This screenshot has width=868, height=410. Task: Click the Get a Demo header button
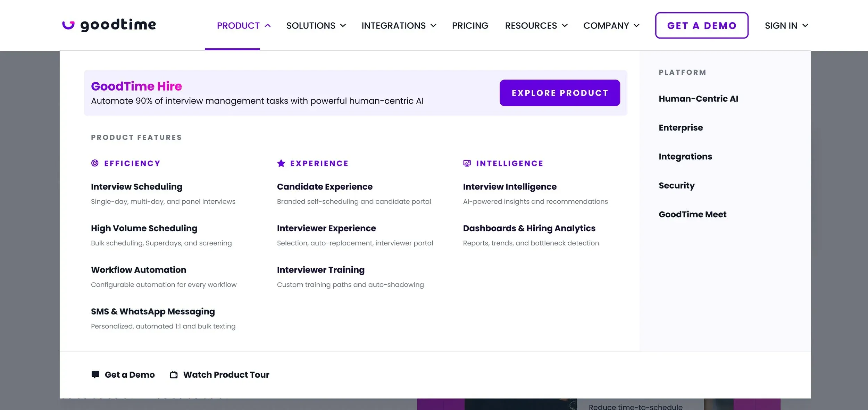pyautogui.click(x=702, y=25)
